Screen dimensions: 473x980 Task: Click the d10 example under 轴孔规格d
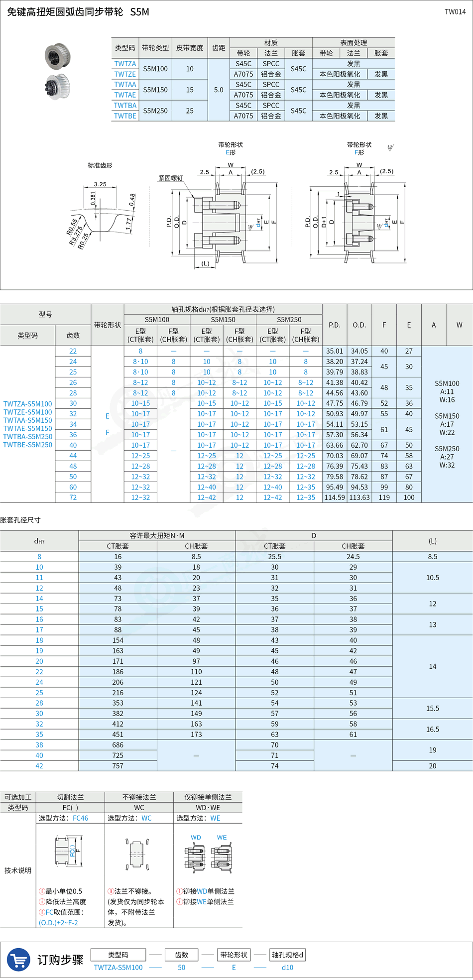tap(287, 968)
